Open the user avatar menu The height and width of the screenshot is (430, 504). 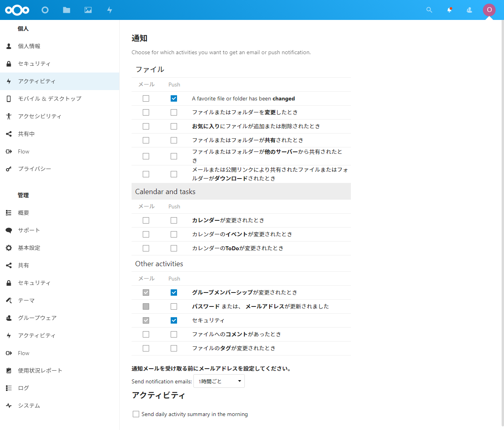(x=489, y=10)
